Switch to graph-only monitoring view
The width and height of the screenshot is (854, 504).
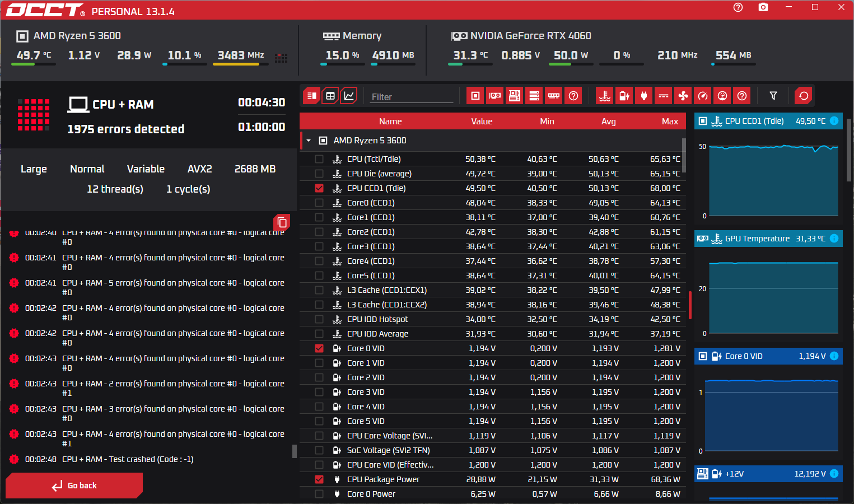(x=349, y=96)
